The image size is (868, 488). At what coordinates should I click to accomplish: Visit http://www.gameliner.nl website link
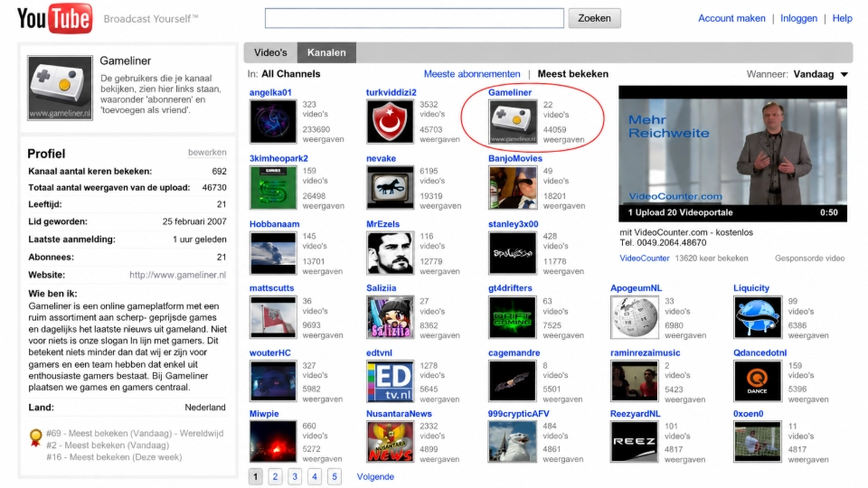pos(178,275)
